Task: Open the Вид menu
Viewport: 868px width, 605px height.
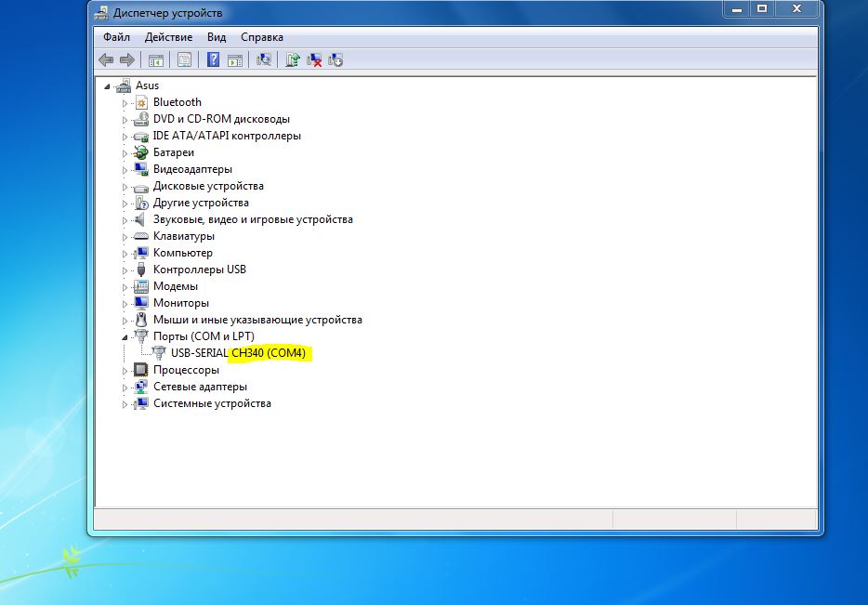Action: (217, 37)
